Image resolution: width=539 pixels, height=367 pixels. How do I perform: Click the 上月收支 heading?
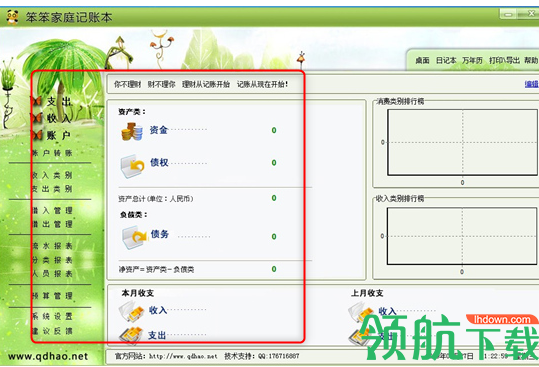point(367,293)
